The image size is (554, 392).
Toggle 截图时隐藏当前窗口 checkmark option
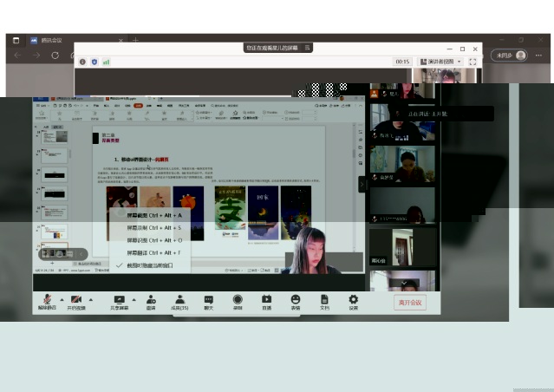click(149, 265)
